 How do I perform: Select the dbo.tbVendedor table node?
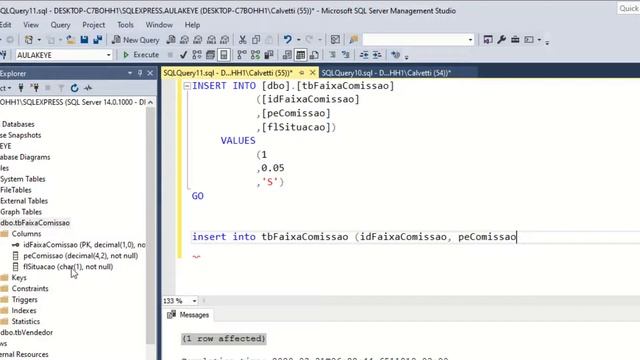[27, 333]
